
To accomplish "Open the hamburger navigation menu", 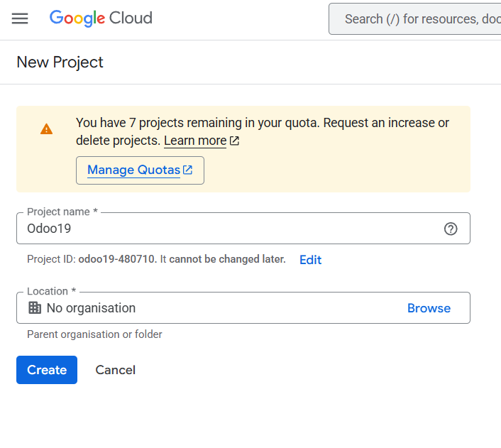I will tap(20, 18).
